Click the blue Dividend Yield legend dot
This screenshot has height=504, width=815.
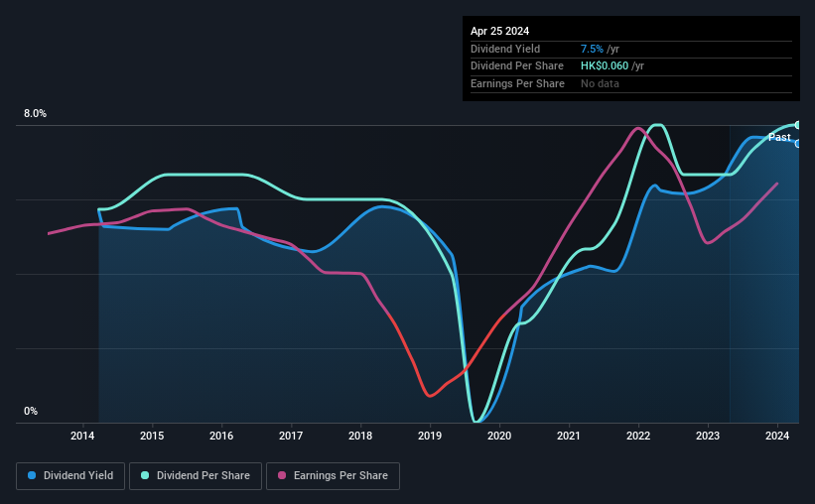pyautogui.click(x=32, y=475)
